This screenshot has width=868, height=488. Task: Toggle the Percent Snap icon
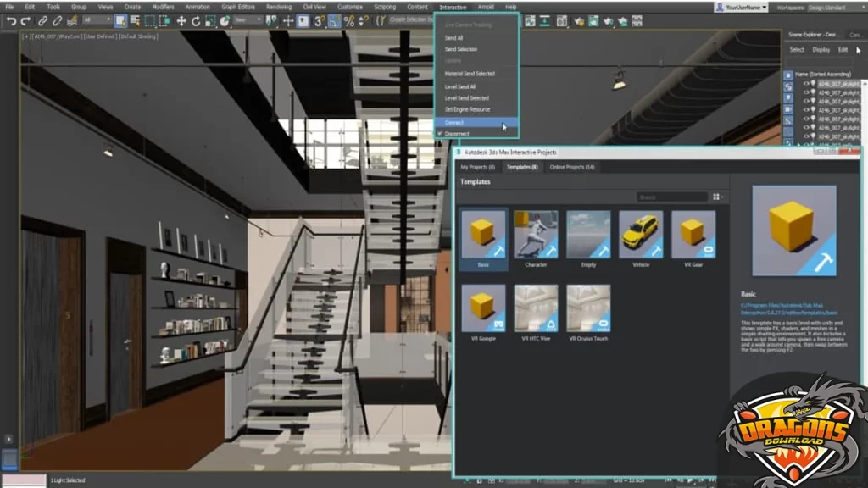[349, 20]
